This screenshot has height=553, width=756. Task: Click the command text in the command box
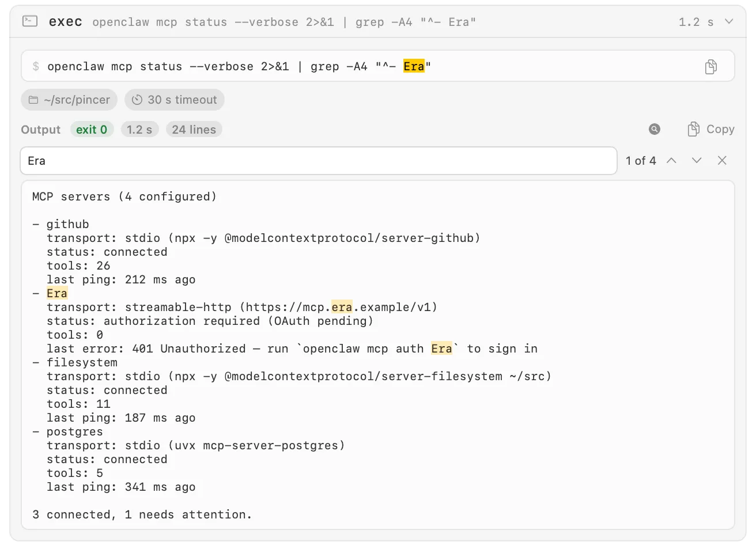click(239, 66)
